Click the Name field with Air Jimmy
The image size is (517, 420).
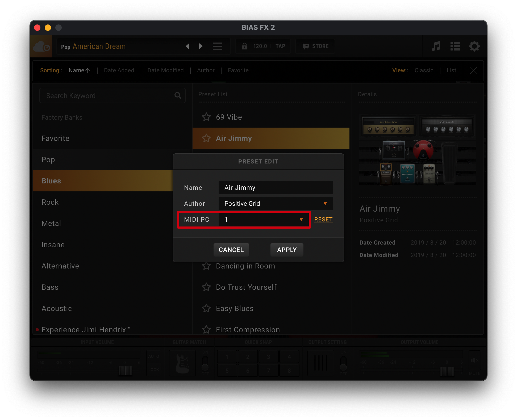pos(276,187)
